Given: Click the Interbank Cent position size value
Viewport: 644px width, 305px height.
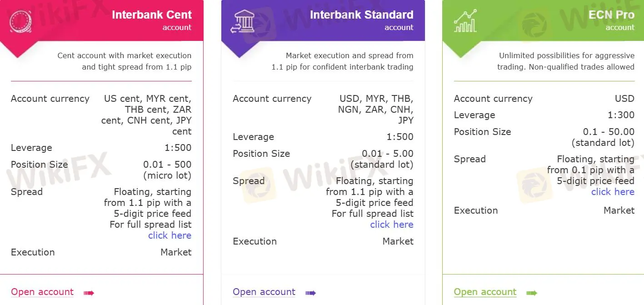Looking at the screenshot, I should [167, 170].
